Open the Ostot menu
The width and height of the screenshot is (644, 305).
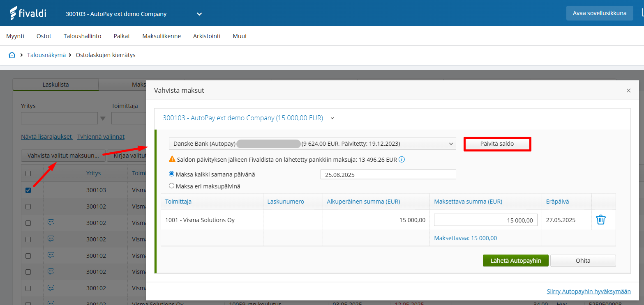tap(44, 36)
